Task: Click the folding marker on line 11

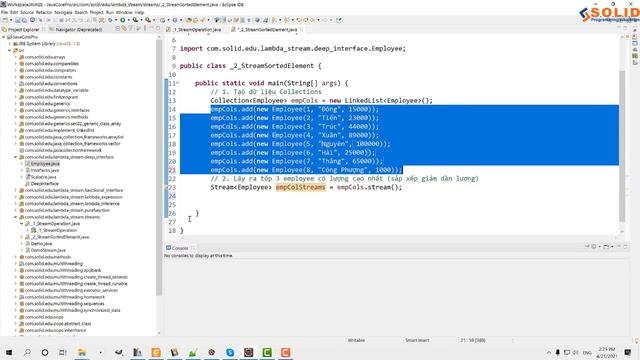Action: click(178, 83)
